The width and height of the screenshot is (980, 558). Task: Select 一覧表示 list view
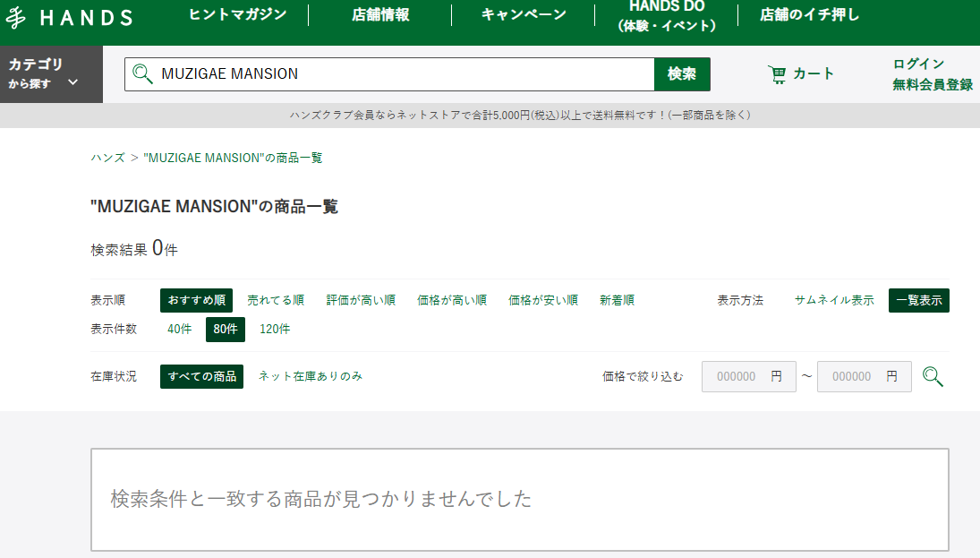coord(919,300)
